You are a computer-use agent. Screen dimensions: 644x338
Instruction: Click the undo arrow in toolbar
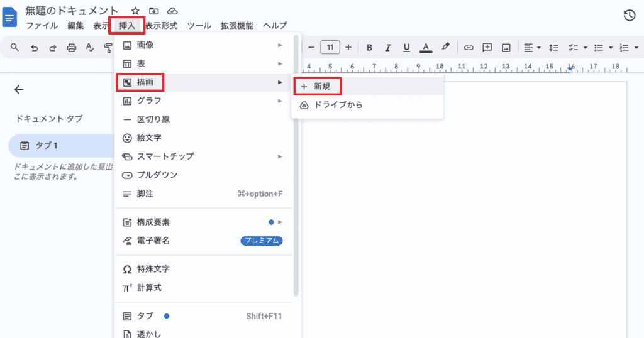(x=34, y=47)
